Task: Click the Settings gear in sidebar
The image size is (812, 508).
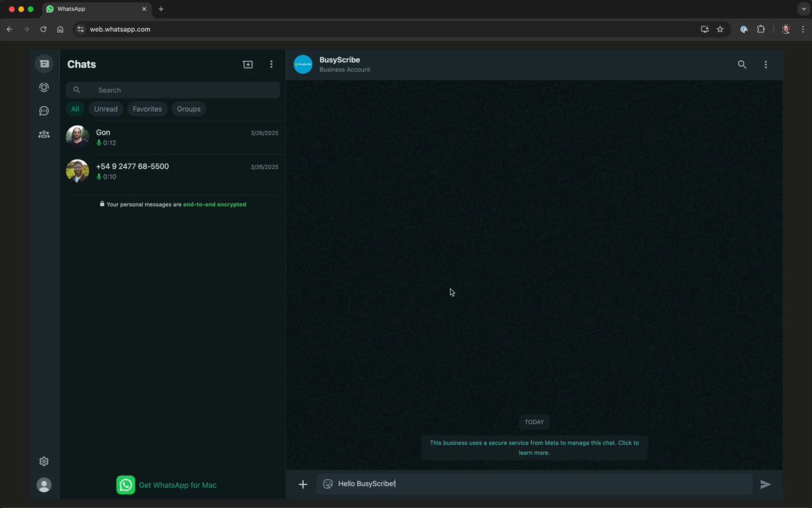Action: coord(44,461)
